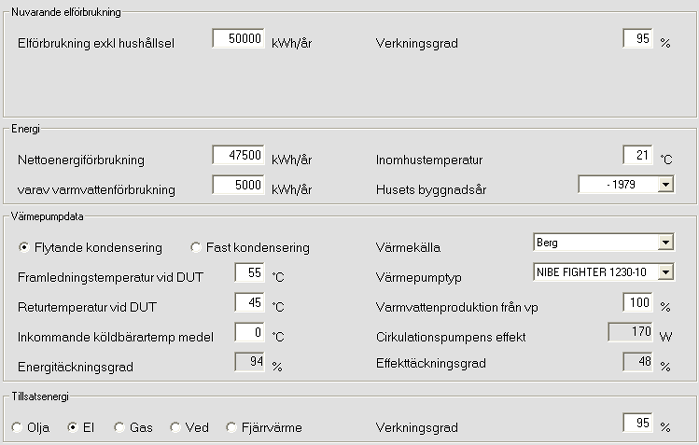
Task: Edit Varmvattenproduktion från vp percentage
Action: pyautogui.click(x=637, y=302)
